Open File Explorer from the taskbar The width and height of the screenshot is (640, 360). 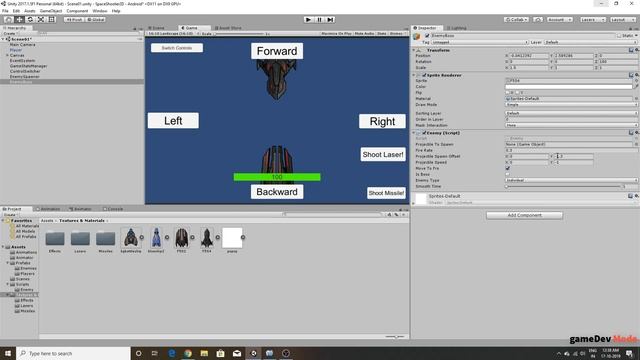coord(204,353)
